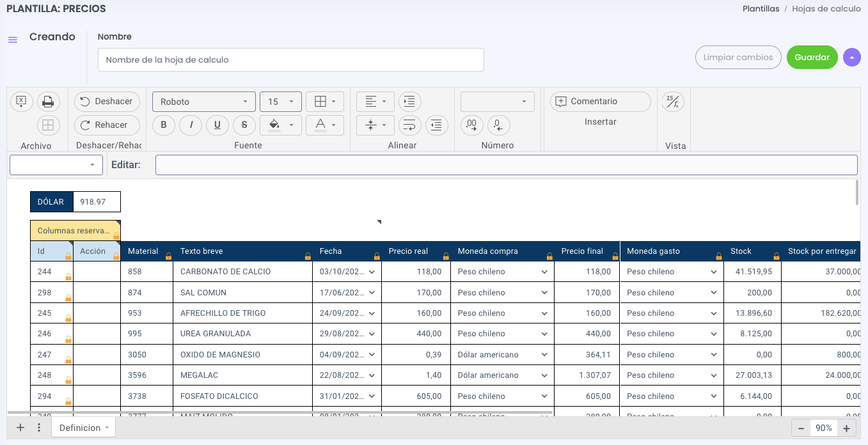Click the print icon
The image size is (868, 445).
48,101
